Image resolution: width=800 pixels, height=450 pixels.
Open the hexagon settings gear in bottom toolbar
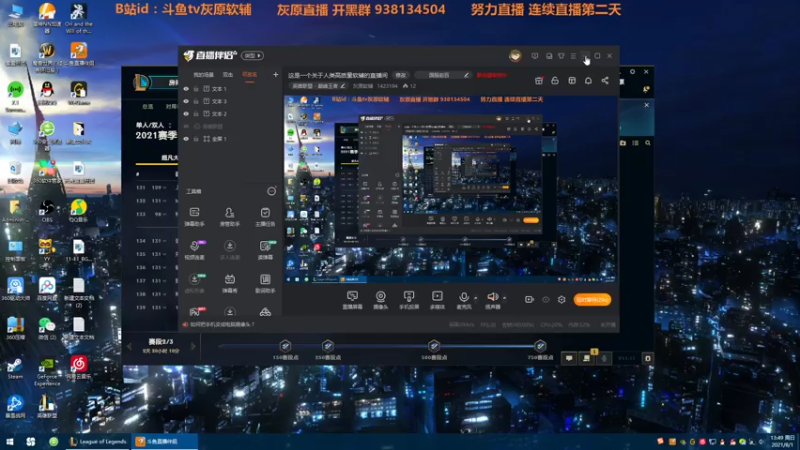tap(562, 299)
